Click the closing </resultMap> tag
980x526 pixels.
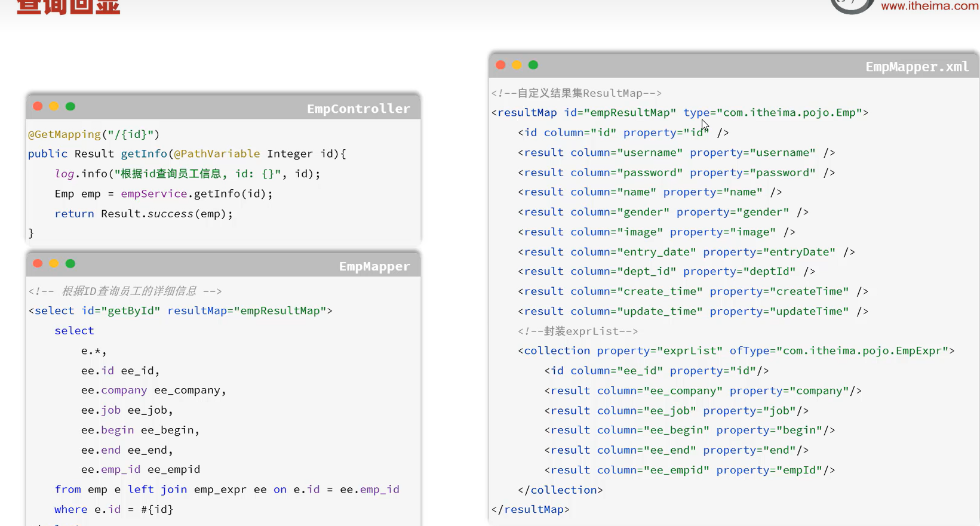pos(530,509)
